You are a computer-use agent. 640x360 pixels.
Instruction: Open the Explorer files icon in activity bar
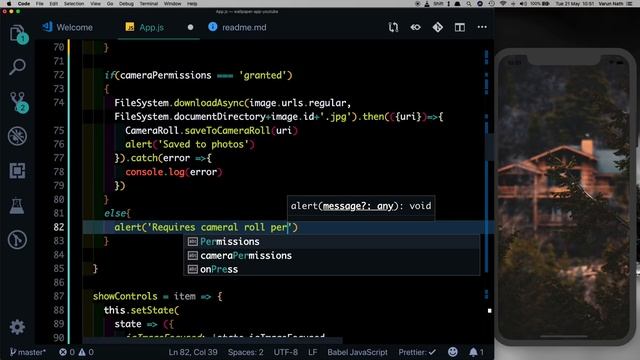click(18, 33)
